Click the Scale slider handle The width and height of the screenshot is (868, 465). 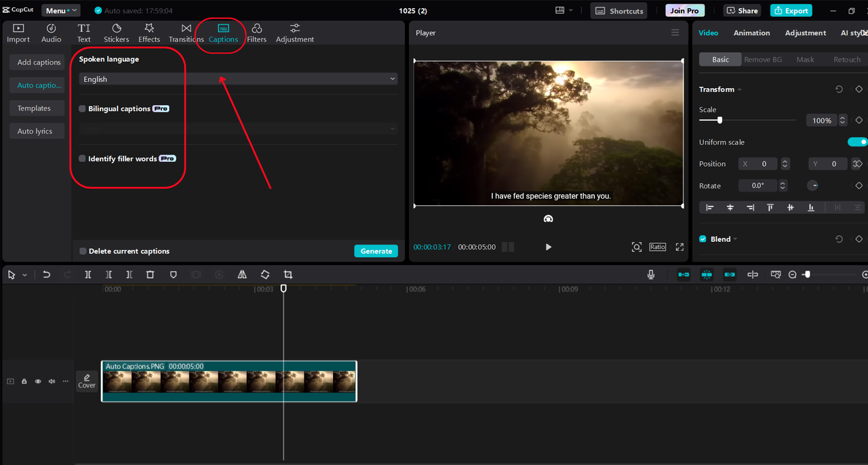point(719,120)
